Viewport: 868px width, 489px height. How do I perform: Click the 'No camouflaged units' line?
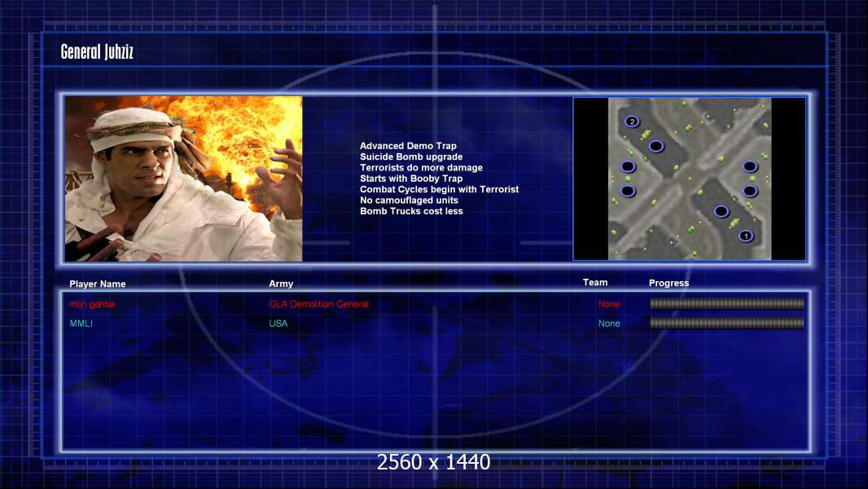[x=409, y=200]
